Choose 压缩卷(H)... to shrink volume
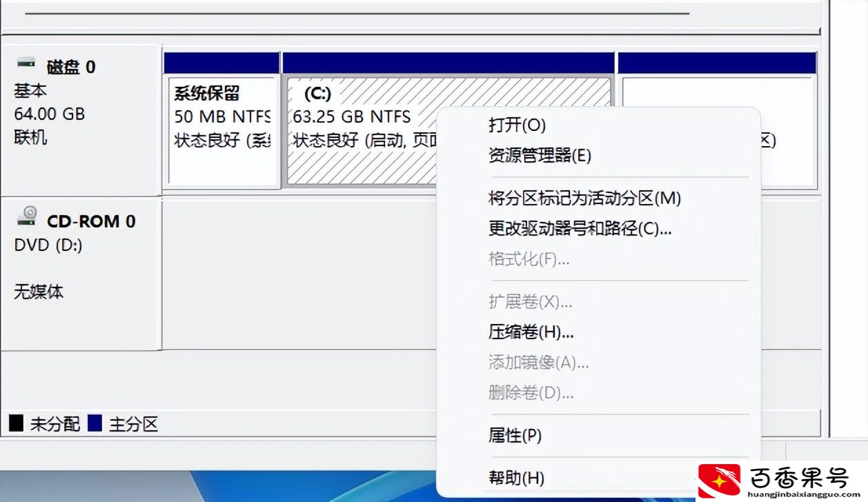Screen dimensions: 868x502 [x=531, y=332]
